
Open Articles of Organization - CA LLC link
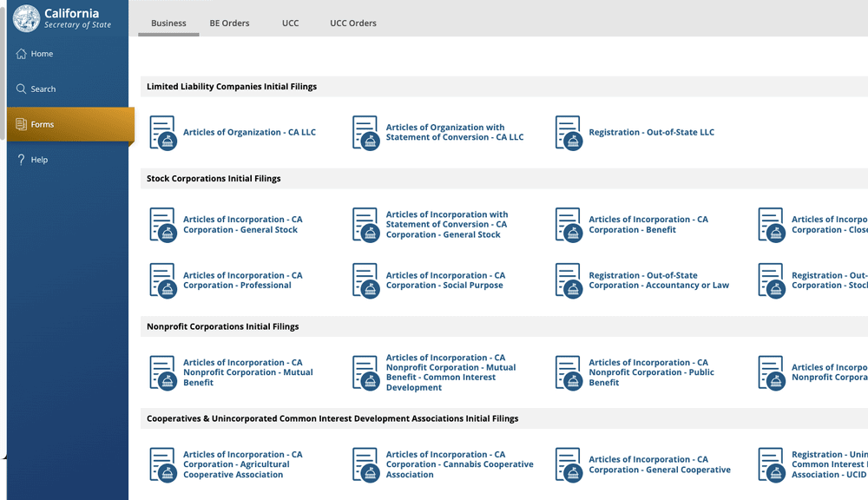(250, 132)
